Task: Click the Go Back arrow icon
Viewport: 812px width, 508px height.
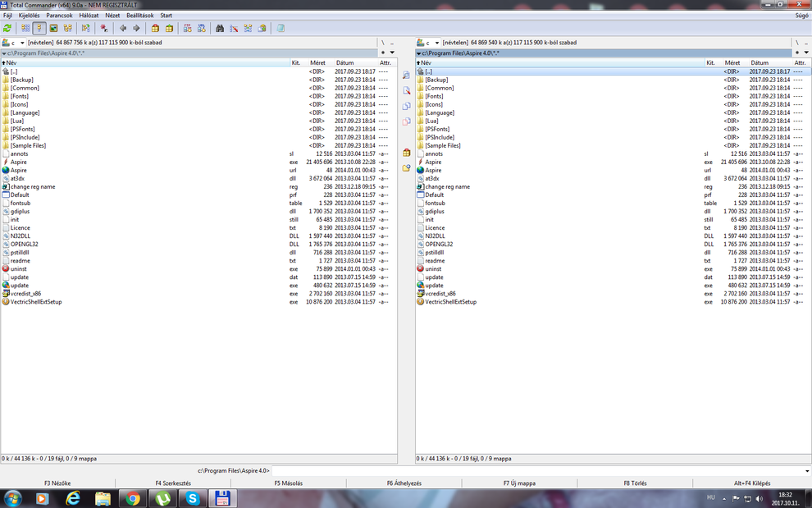Action: [123, 28]
